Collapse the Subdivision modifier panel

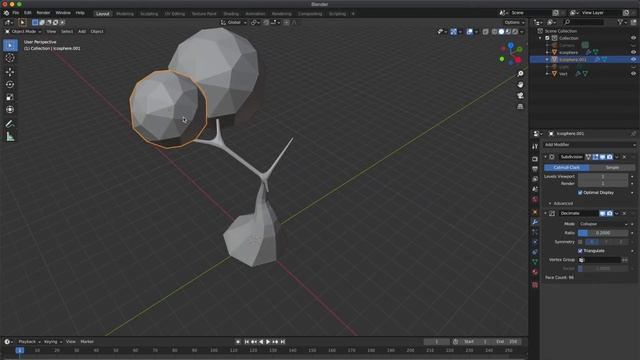546,157
